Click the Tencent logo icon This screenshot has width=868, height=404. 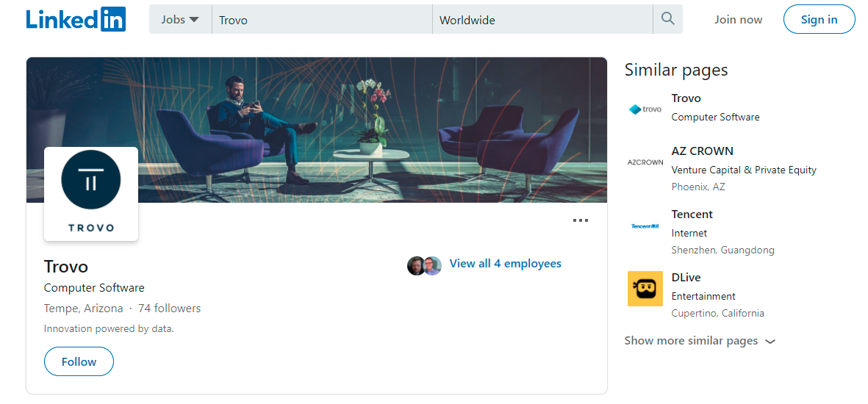tap(645, 226)
